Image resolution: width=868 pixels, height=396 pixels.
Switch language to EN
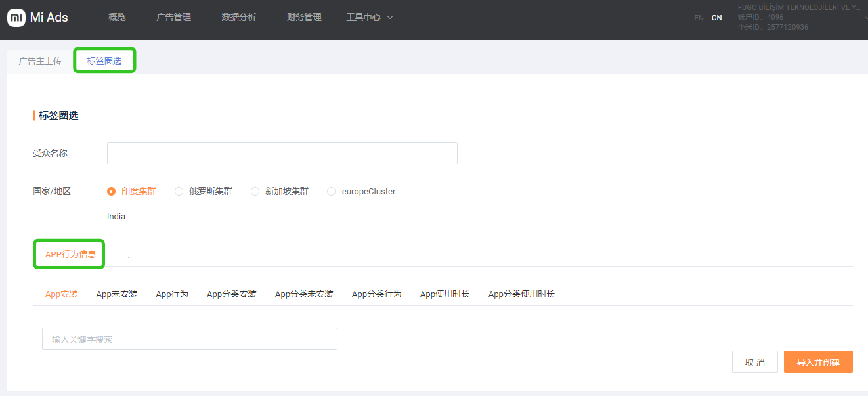point(699,18)
